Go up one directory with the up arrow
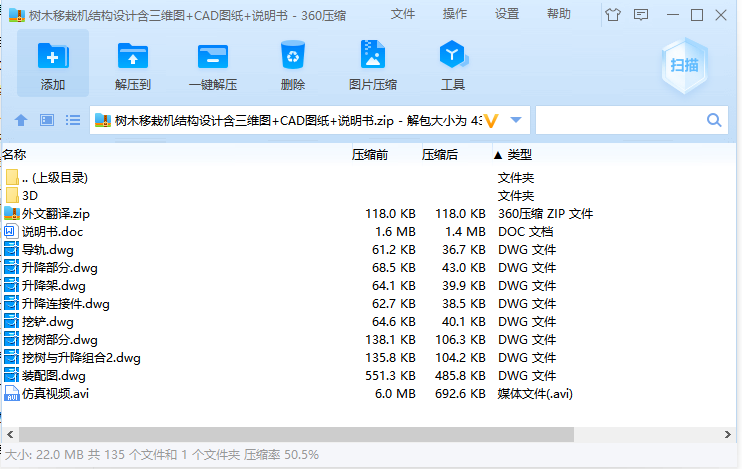742x469 pixels. (21, 120)
